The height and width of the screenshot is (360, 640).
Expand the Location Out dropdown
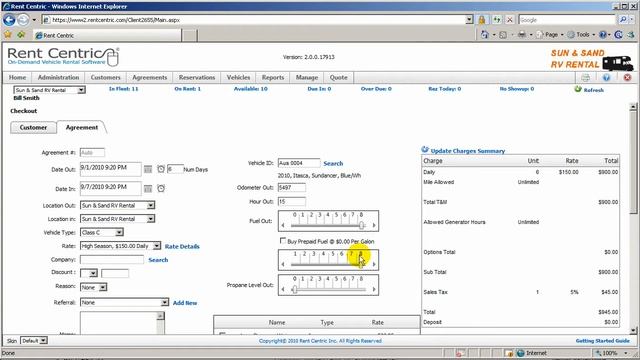tap(151, 205)
